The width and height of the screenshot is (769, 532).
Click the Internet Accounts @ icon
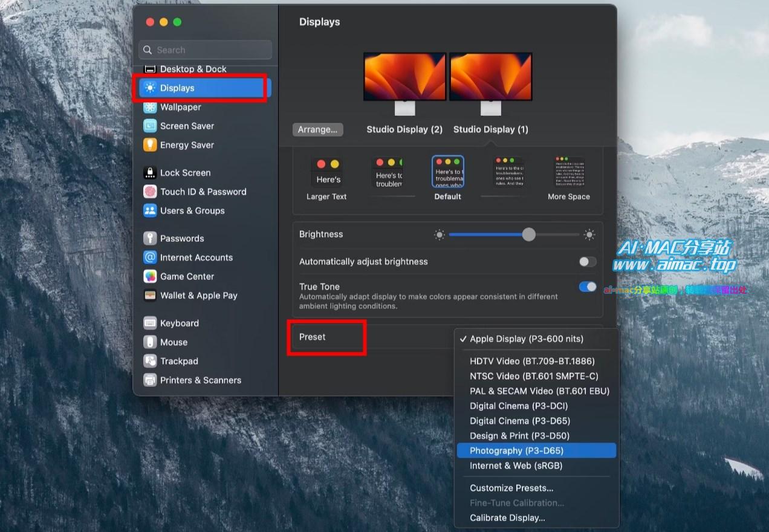pyautogui.click(x=150, y=258)
